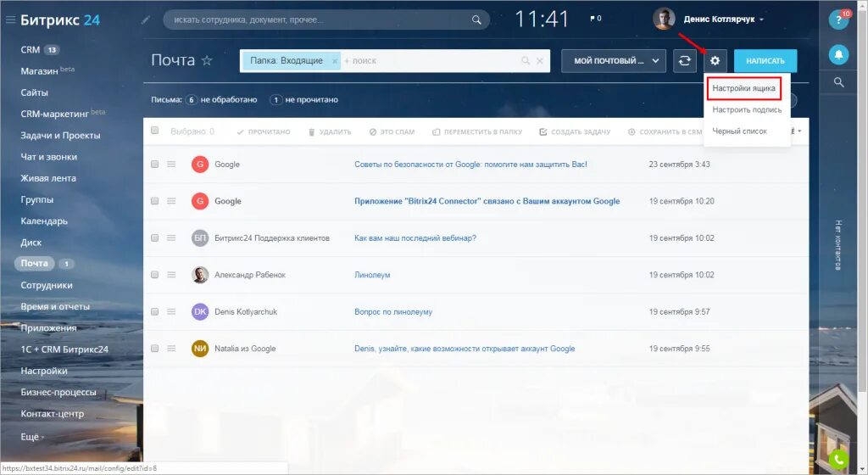This screenshot has width=868, height=475.
Task: Open Задачи и Проекты in the sidebar
Action: click(x=60, y=135)
